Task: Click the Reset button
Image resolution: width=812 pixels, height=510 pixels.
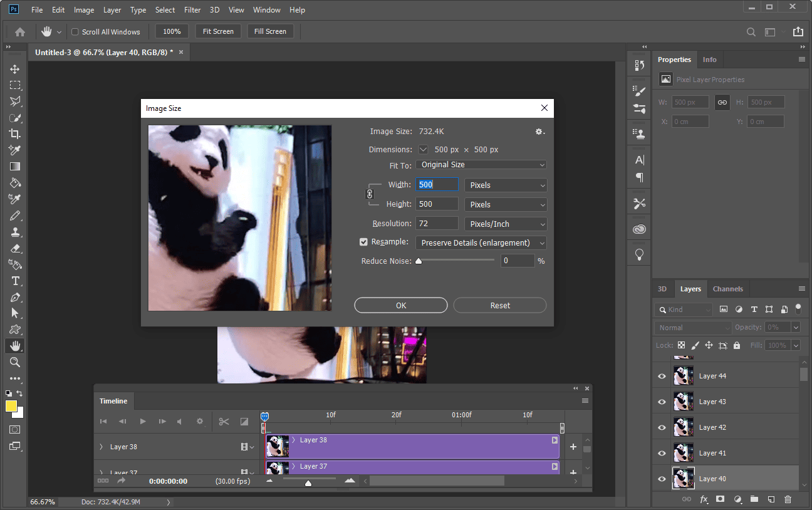Action: click(500, 305)
